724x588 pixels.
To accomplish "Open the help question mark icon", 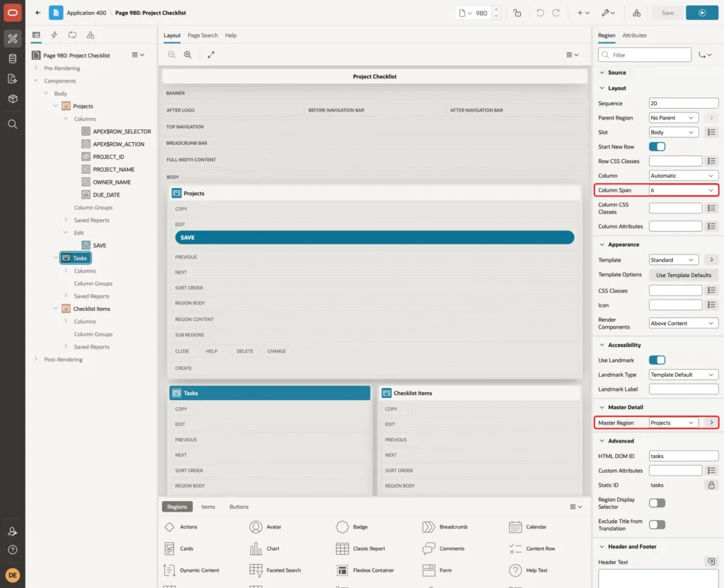I will [13, 550].
